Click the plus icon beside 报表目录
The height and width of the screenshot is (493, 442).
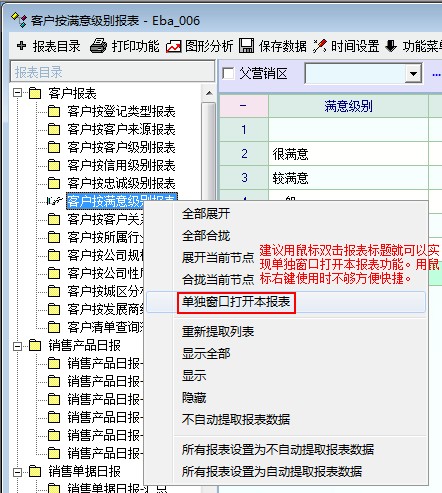(21, 46)
